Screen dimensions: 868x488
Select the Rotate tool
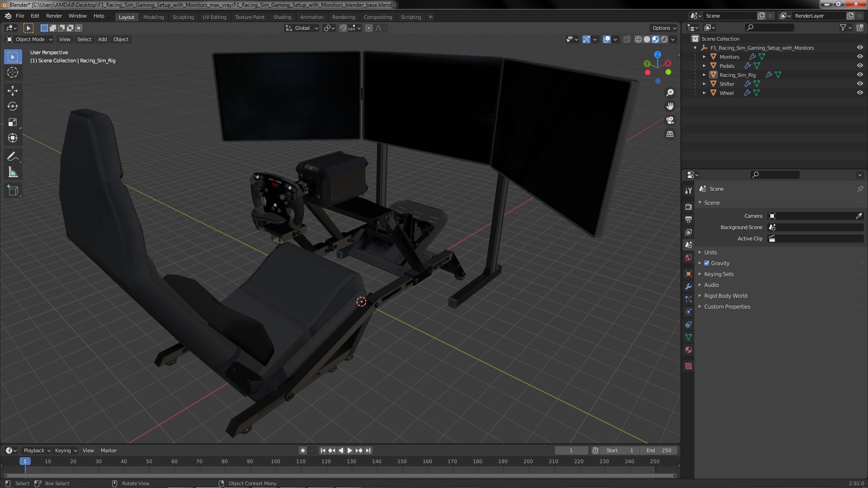pyautogui.click(x=13, y=106)
